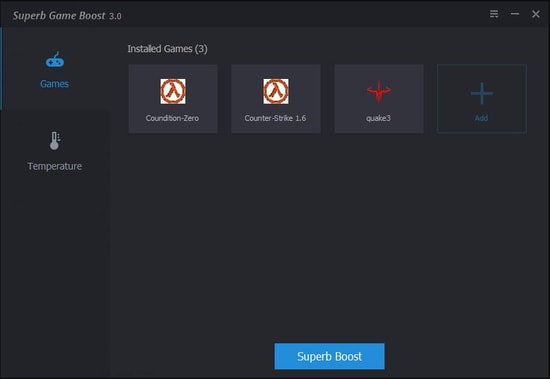Click the quake3 game name
The image size is (550, 379).
click(378, 118)
